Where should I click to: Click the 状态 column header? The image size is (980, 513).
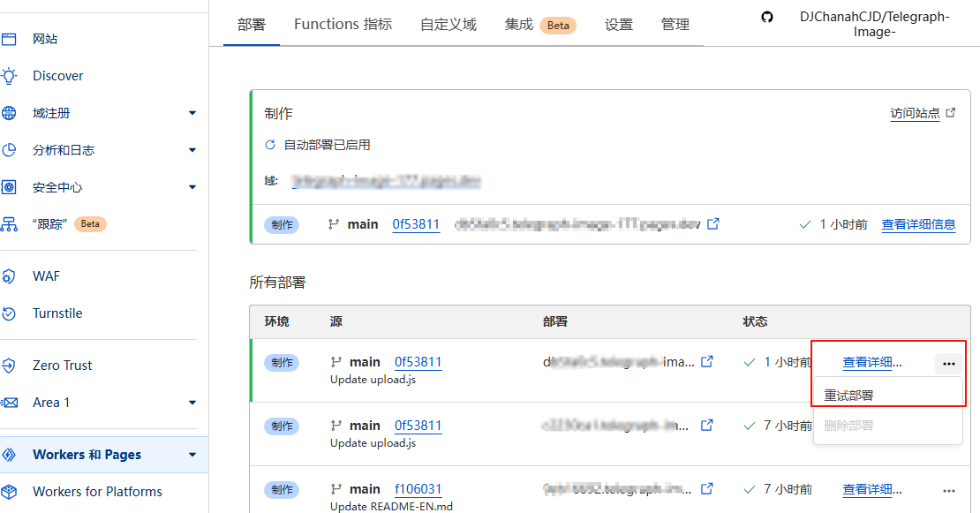pyautogui.click(x=755, y=321)
